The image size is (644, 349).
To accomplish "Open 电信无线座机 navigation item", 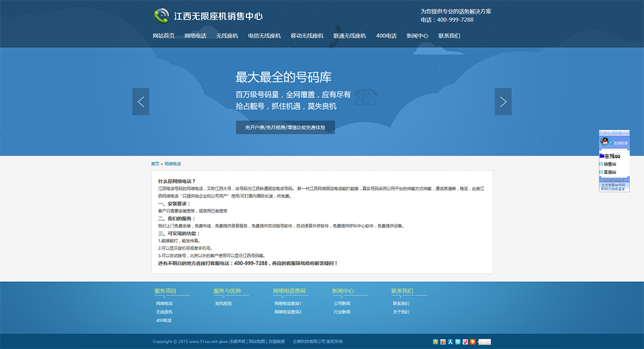I will pos(264,36).
